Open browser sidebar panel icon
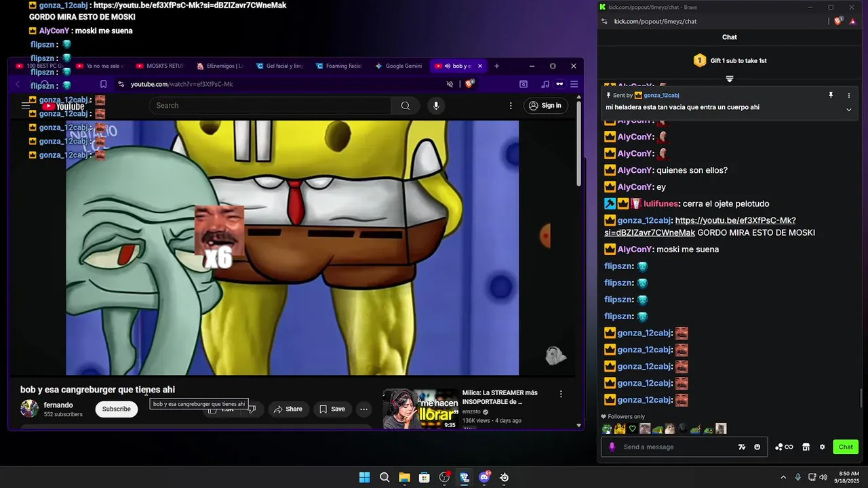 tap(524, 84)
